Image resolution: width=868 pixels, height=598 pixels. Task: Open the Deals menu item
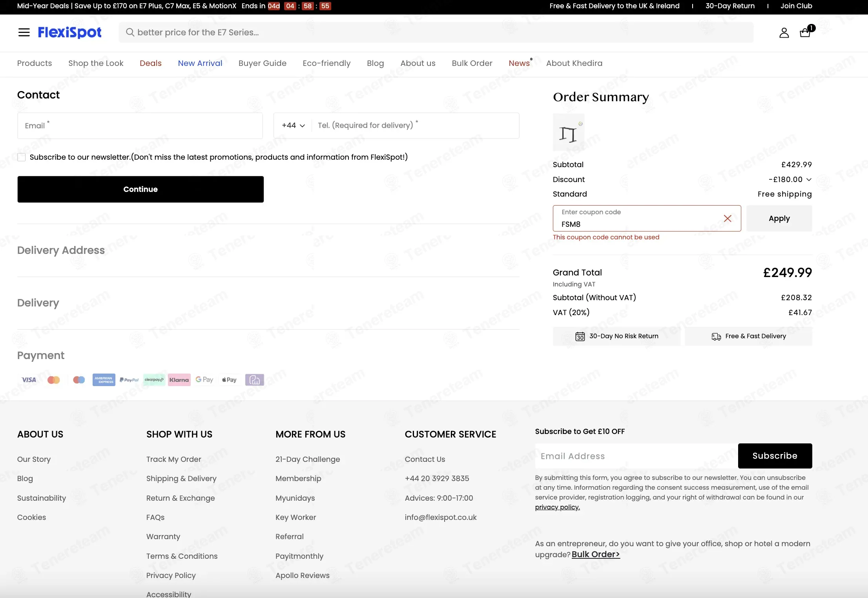point(151,63)
